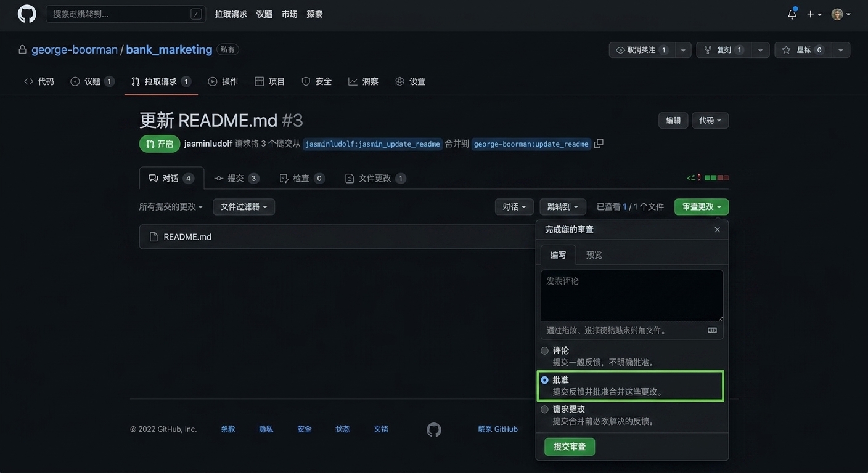Open the george-boorman:update_readme branch link
This screenshot has height=473, width=868.
pyautogui.click(x=531, y=144)
